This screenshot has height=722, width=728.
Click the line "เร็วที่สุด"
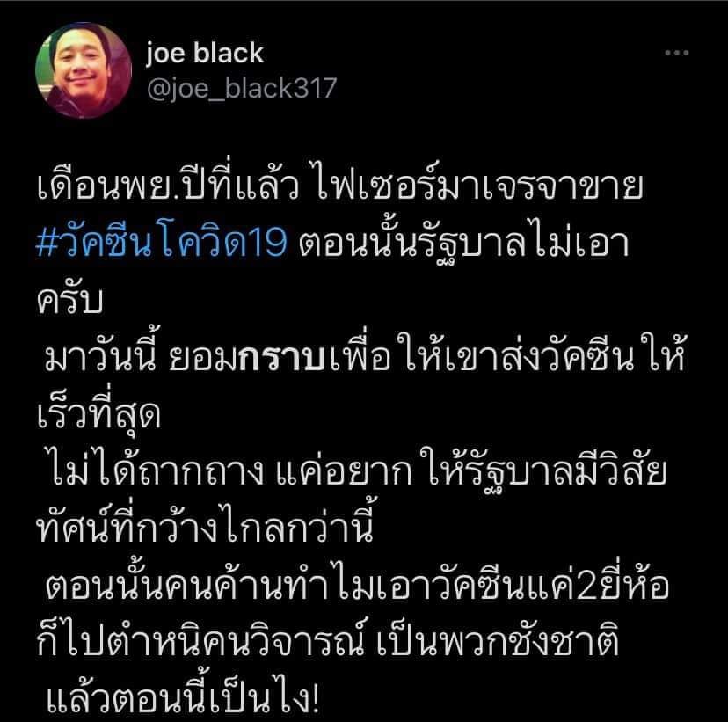click(98, 412)
